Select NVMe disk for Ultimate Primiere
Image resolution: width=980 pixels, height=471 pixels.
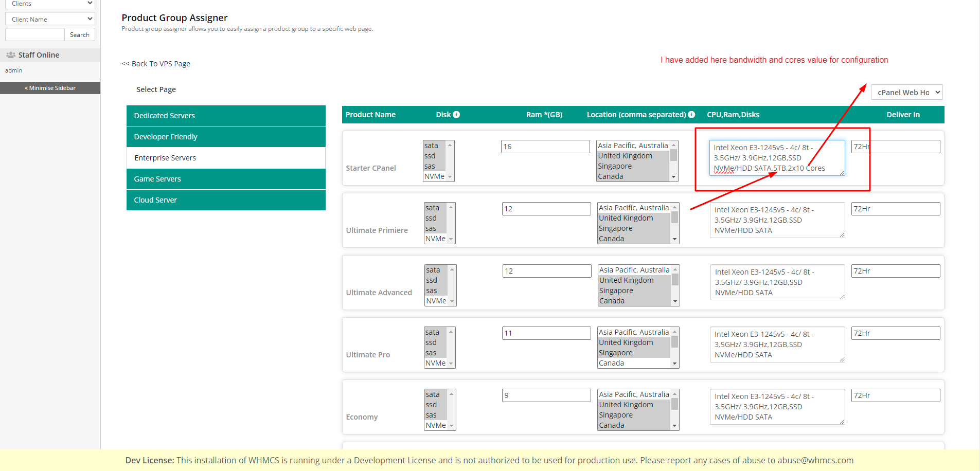(x=435, y=239)
